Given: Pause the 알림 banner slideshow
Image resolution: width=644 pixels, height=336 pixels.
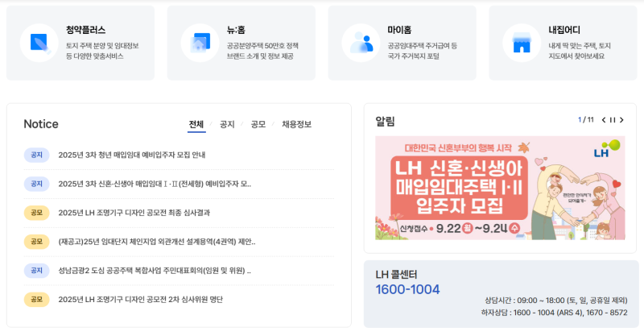Looking at the screenshot, I should 613,120.
